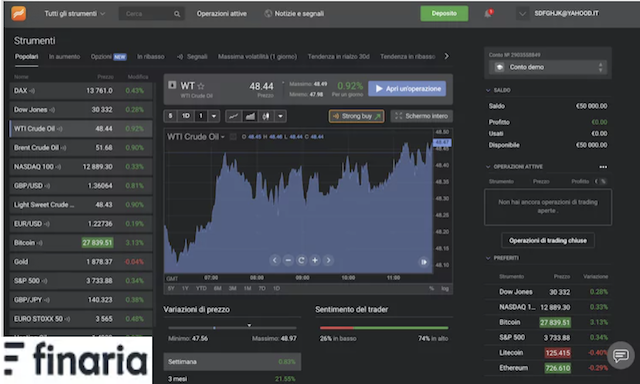
Task: Switch to the In aumento tab
Action: 64,57
